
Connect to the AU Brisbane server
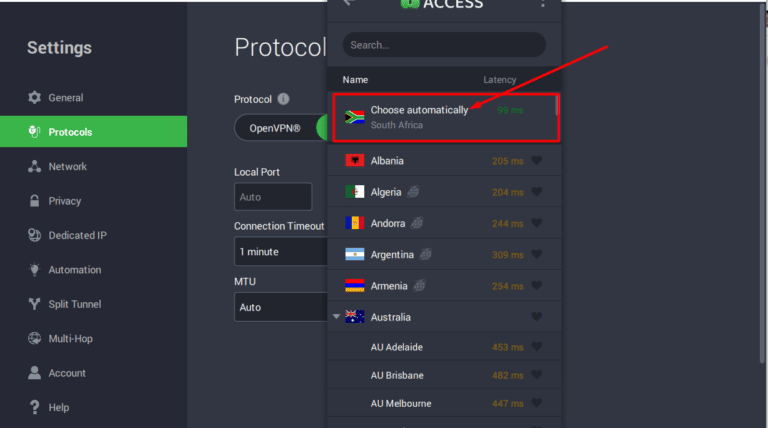point(396,376)
